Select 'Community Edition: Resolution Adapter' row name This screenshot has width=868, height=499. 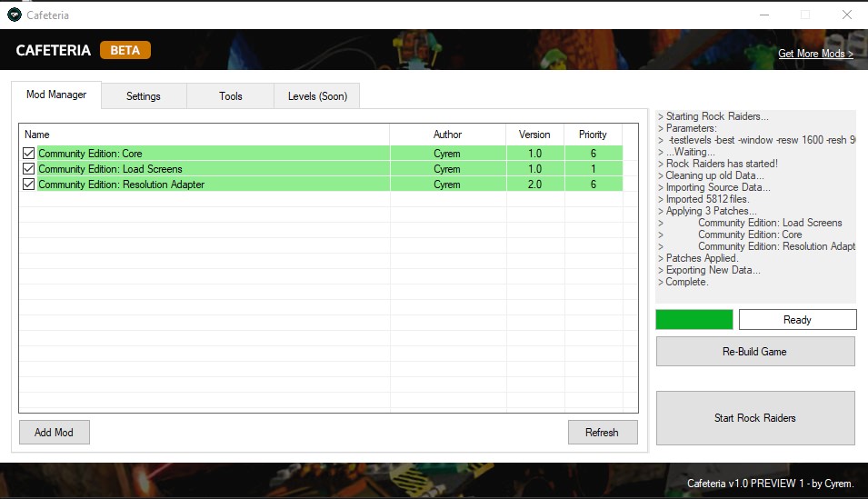(x=121, y=185)
